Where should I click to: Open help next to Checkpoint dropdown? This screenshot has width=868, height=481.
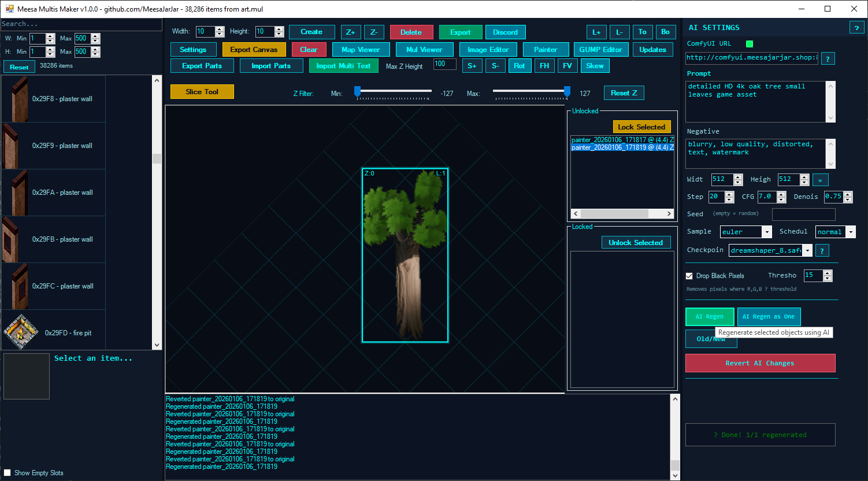click(x=821, y=250)
